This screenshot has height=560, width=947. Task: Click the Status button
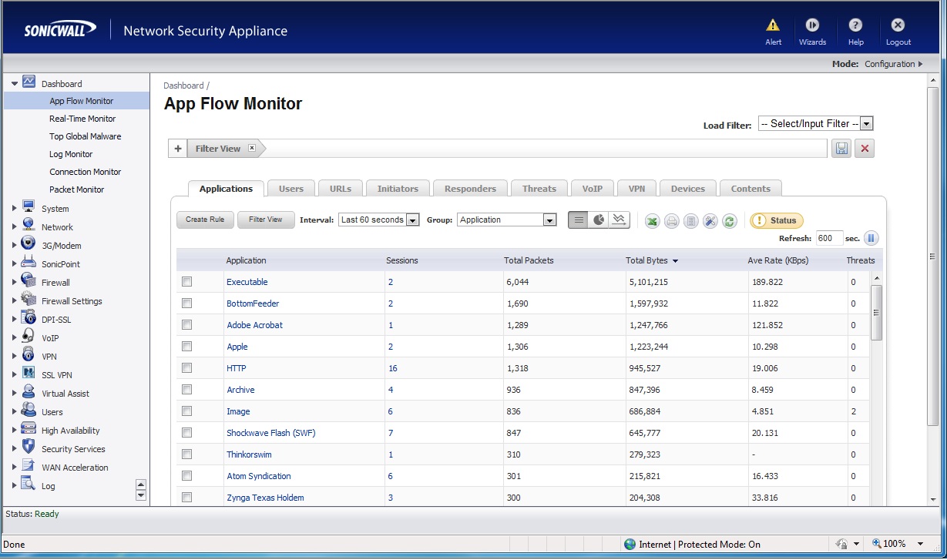pos(777,220)
